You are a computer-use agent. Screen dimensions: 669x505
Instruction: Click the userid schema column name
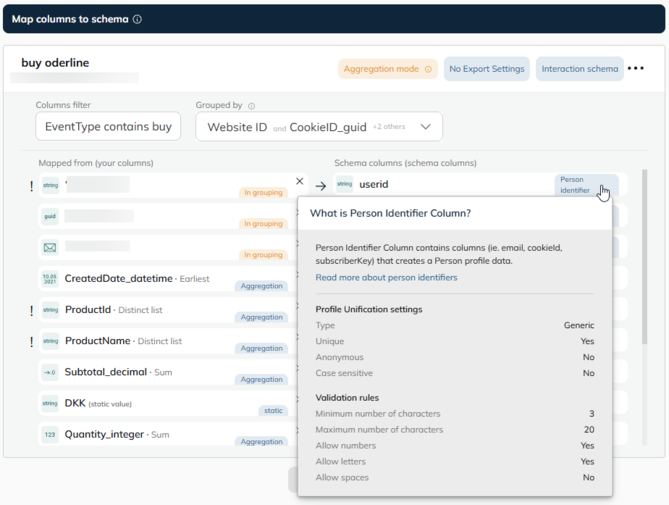pyautogui.click(x=374, y=184)
